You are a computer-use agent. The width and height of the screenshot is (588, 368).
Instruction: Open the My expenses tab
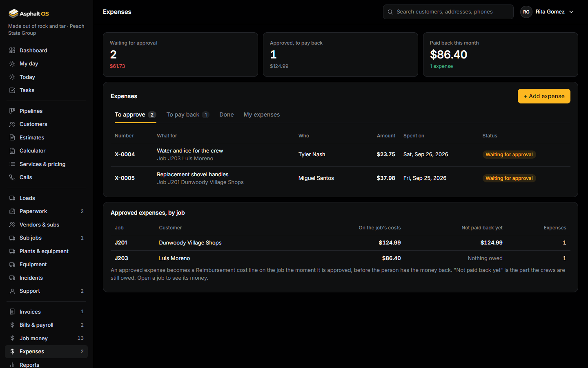coord(262,115)
